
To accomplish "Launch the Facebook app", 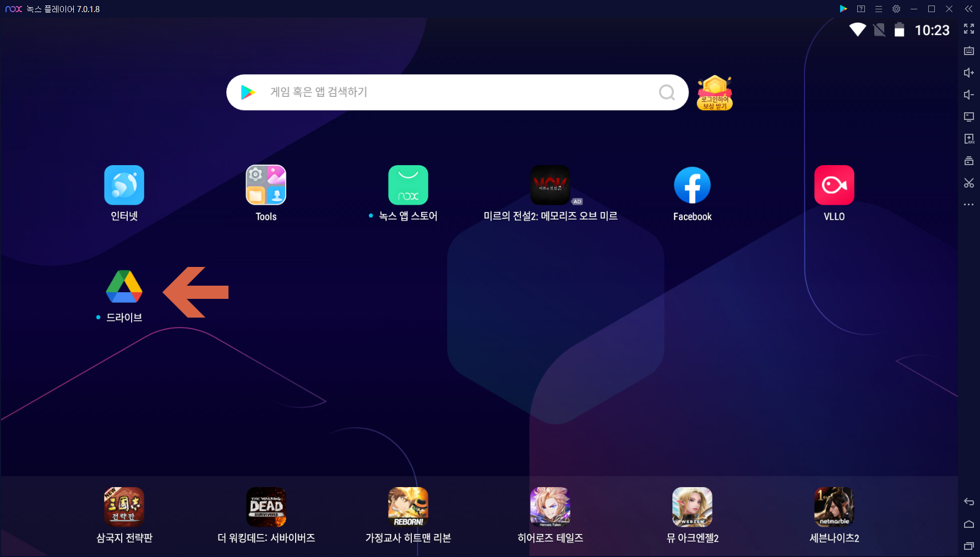I will point(692,185).
